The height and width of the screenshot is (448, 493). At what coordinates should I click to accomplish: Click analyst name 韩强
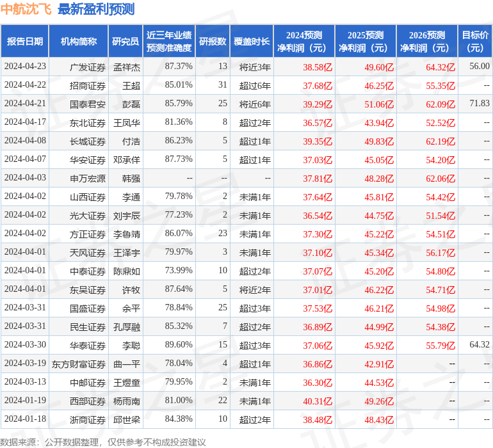click(131, 179)
